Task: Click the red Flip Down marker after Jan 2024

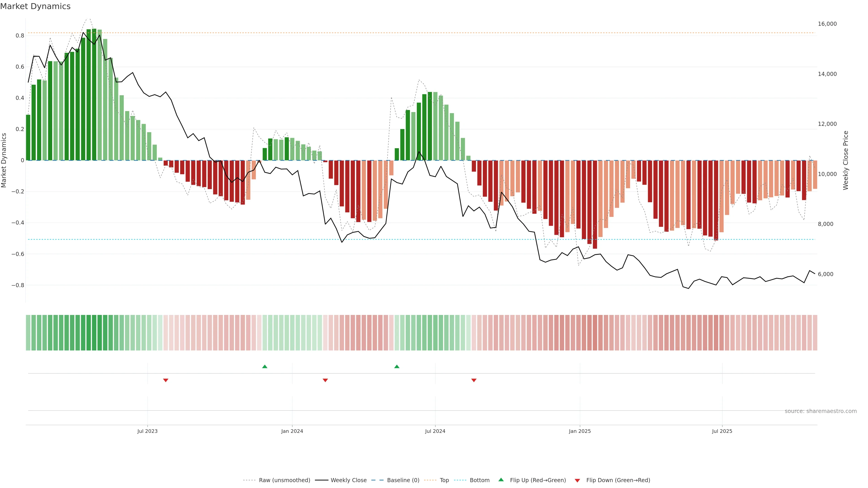Action: point(325,380)
